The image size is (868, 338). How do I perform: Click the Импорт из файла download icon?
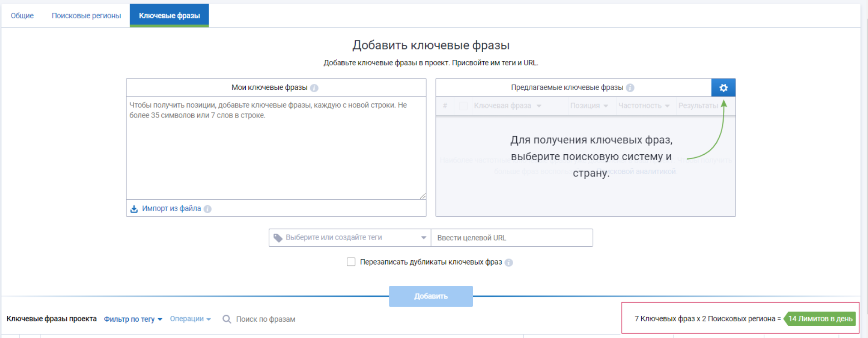[134, 209]
